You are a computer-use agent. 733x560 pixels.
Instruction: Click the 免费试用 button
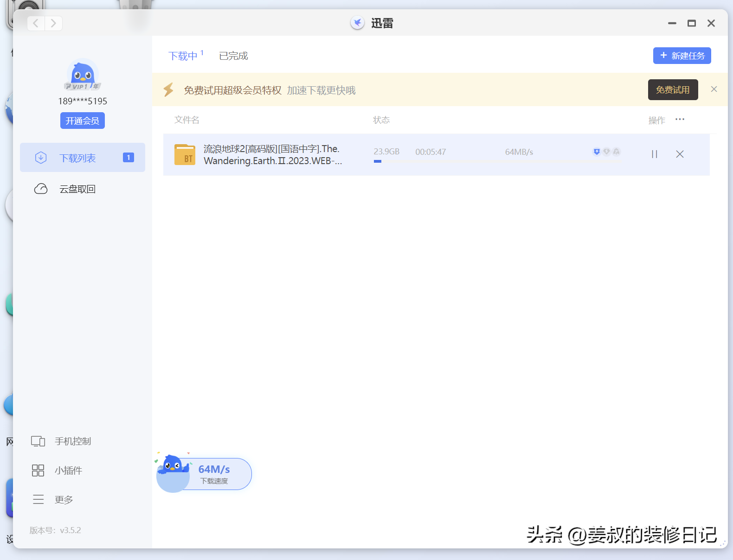coord(673,90)
